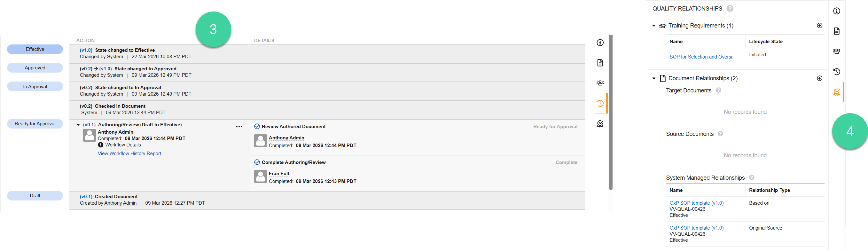The image size is (868, 251).
Task: Open View Workflow History Report
Action: coord(129,153)
